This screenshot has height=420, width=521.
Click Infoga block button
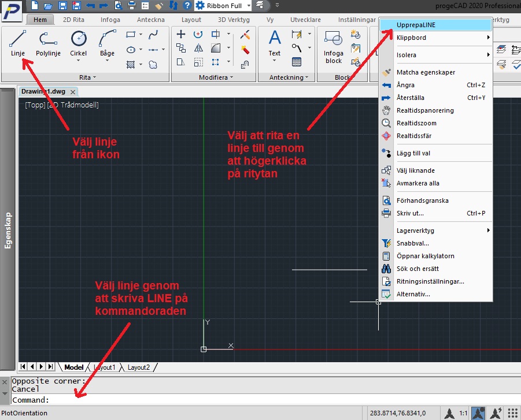coord(333,47)
